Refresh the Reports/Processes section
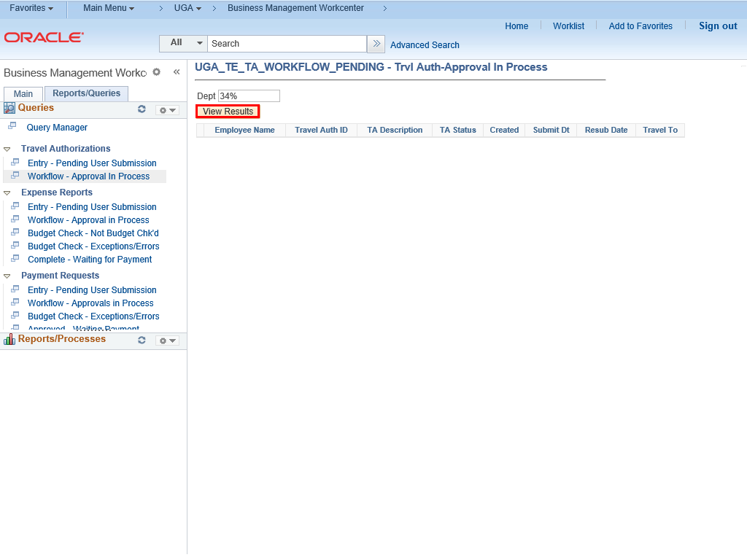The image size is (747, 560). click(x=142, y=341)
